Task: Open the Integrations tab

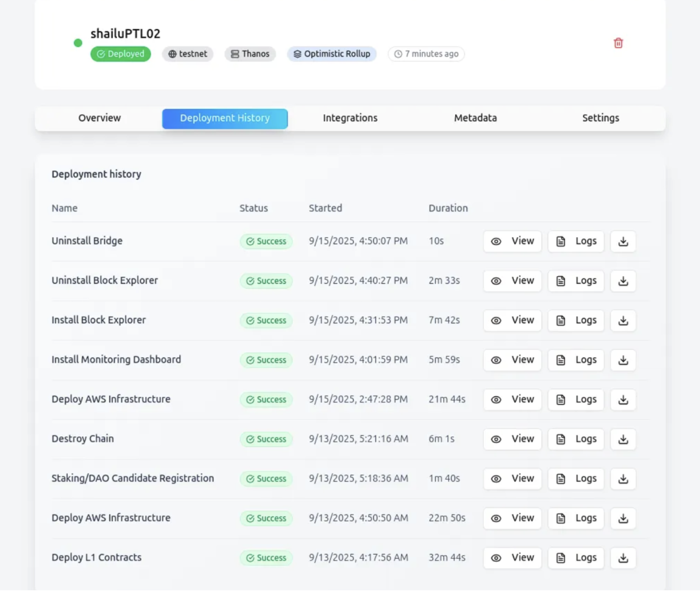Action: [x=350, y=118]
